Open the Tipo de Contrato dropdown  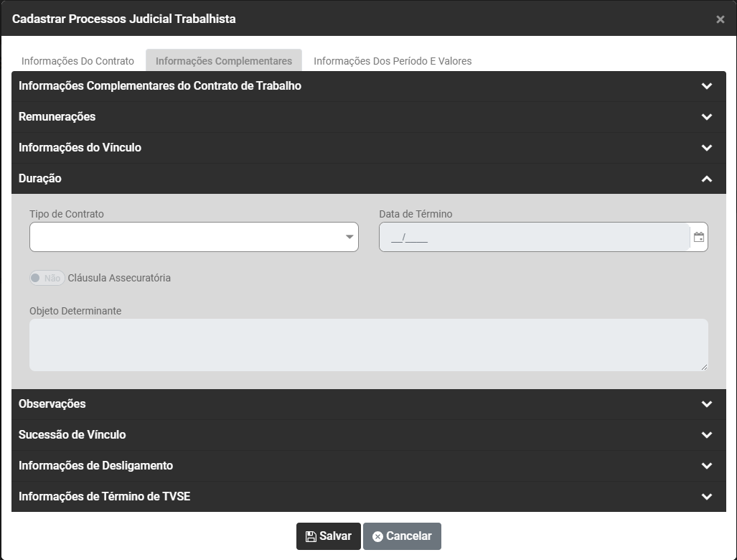coord(194,237)
